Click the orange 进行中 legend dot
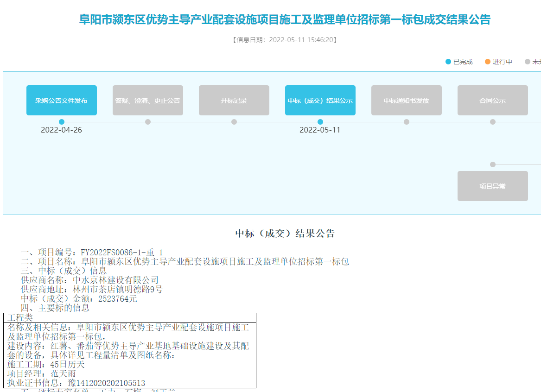Screen dimensions: 541x392 click(488, 62)
